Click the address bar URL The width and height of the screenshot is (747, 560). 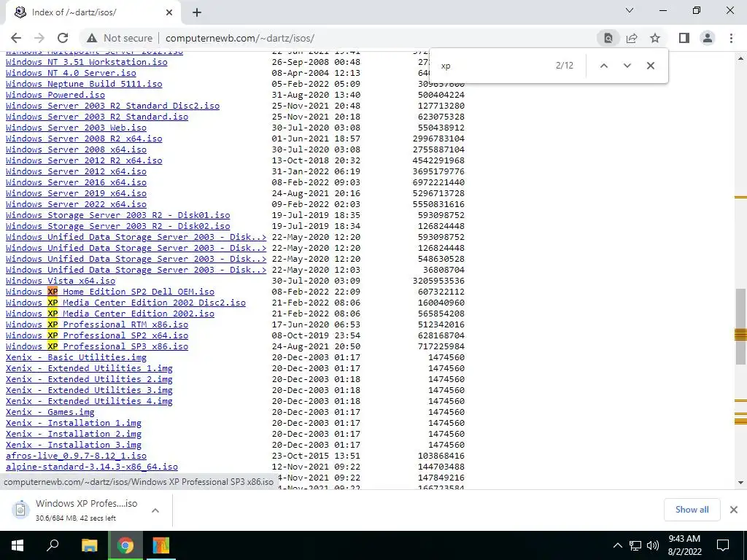pyautogui.click(x=239, y=38)
